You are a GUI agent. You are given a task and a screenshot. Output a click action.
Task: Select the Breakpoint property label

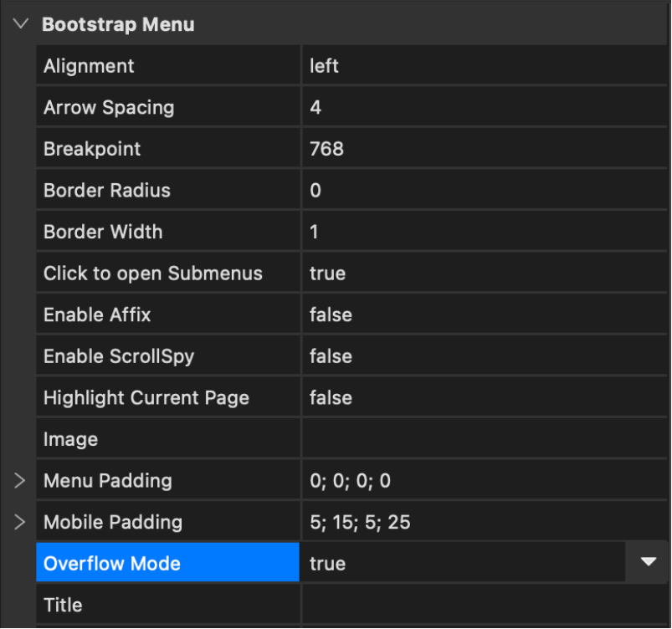92,149
